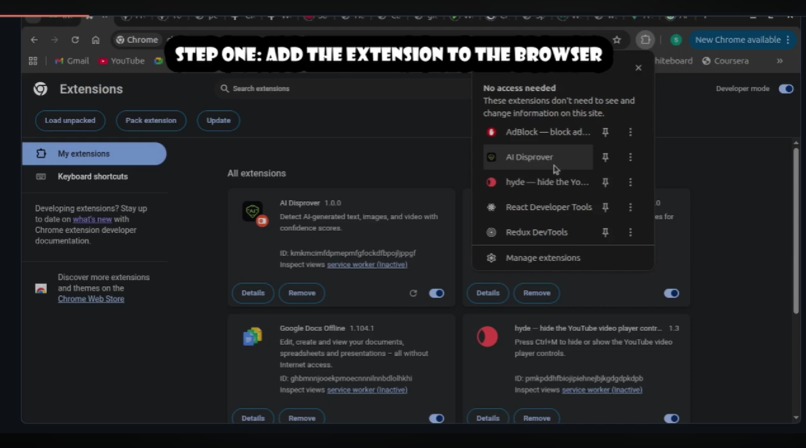This screenshot has width=806, height=448.
Task: Click Update button
Action: 218,121
